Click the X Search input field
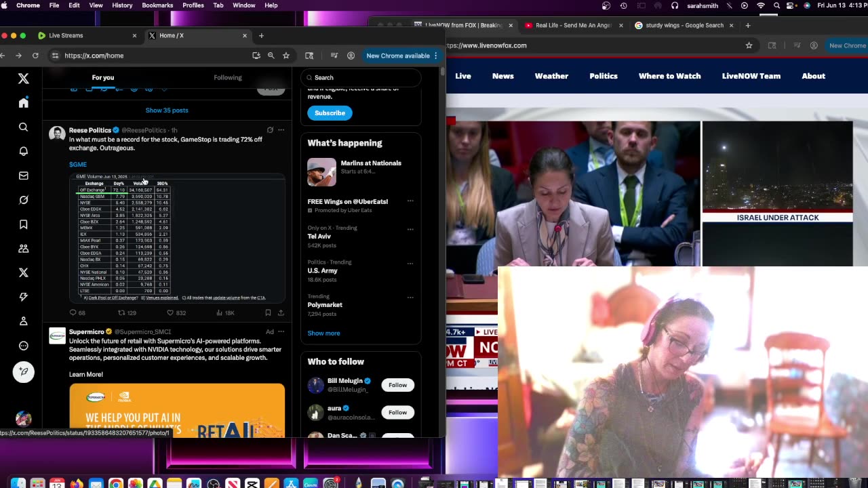Screen dimensions: 868x488 (x=361, y=77)
